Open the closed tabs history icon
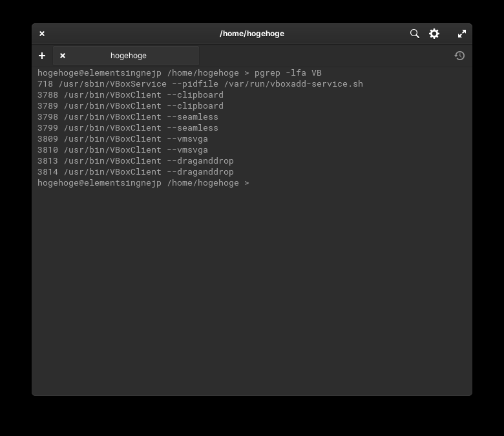The image size is (504, 436). 459,56
